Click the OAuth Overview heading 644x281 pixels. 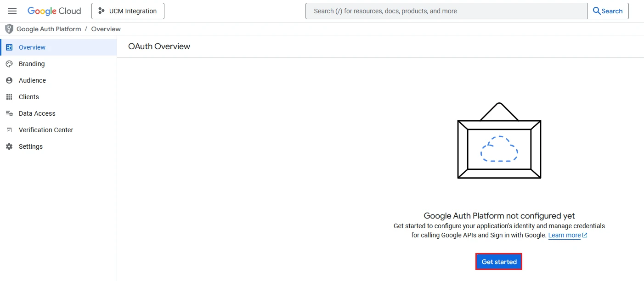point(159,46)
